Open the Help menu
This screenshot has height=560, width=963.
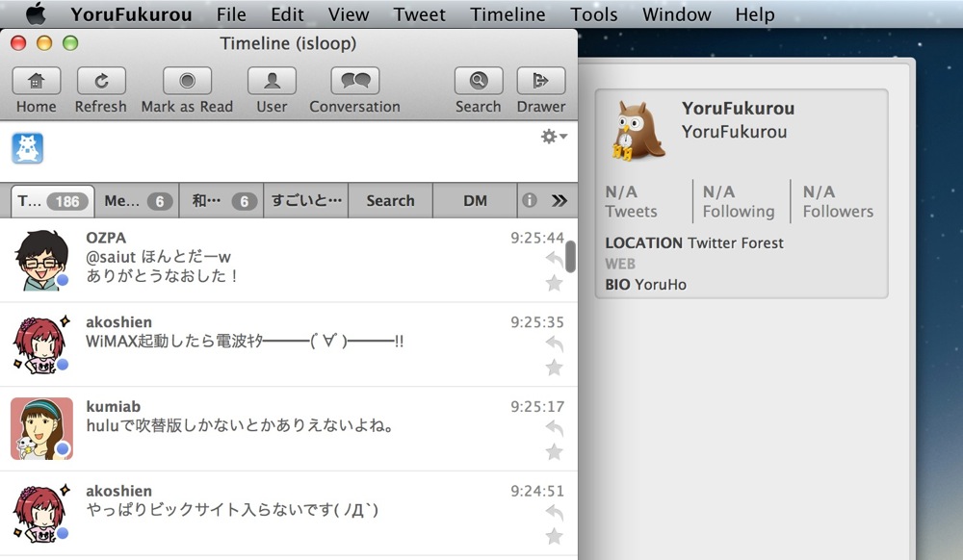755,14
